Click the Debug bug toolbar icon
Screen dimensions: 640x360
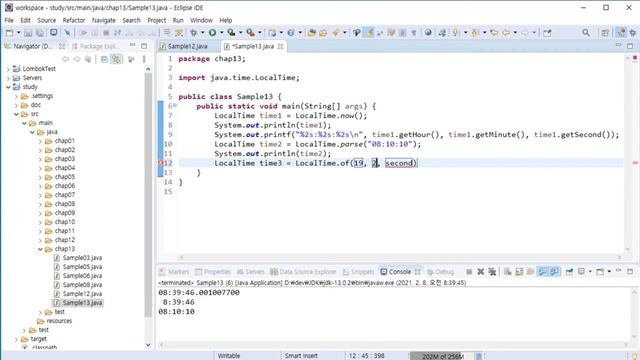click(193, 33)
